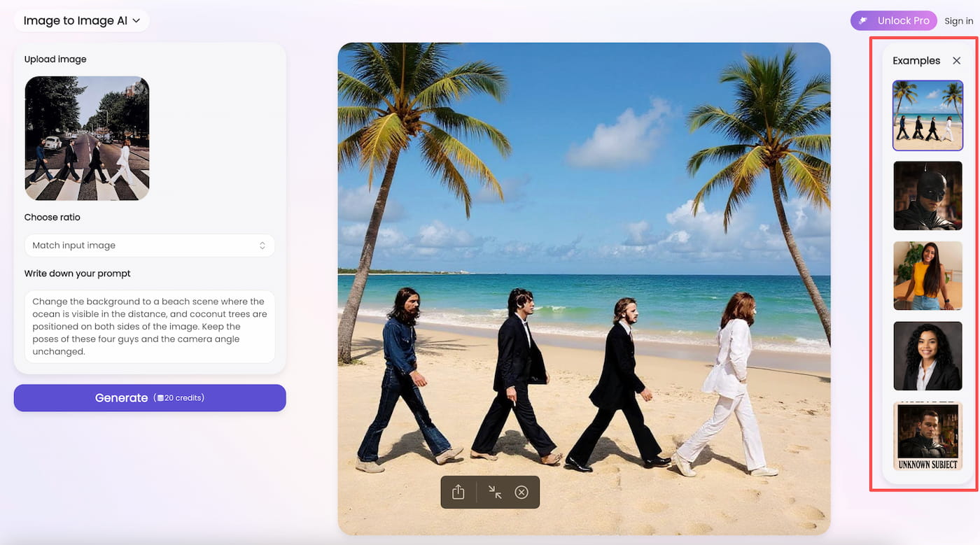Click inside the prompt text box

149,327
